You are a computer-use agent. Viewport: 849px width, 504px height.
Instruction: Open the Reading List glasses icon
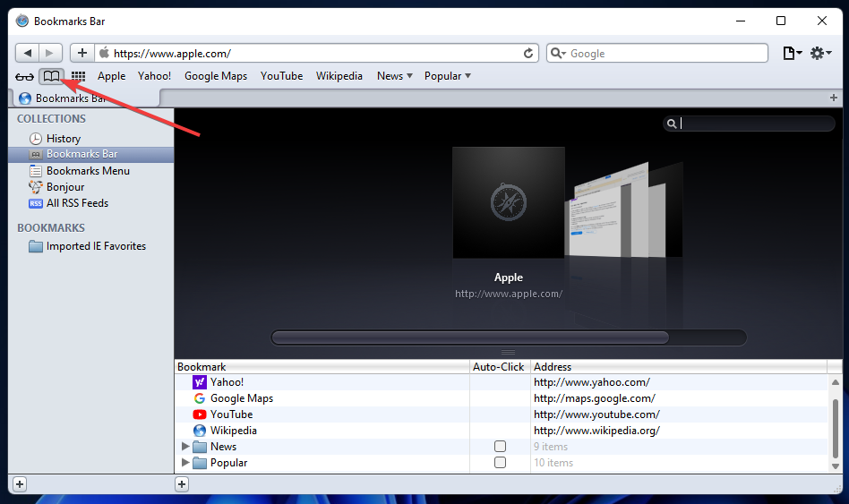coord(24,76)
